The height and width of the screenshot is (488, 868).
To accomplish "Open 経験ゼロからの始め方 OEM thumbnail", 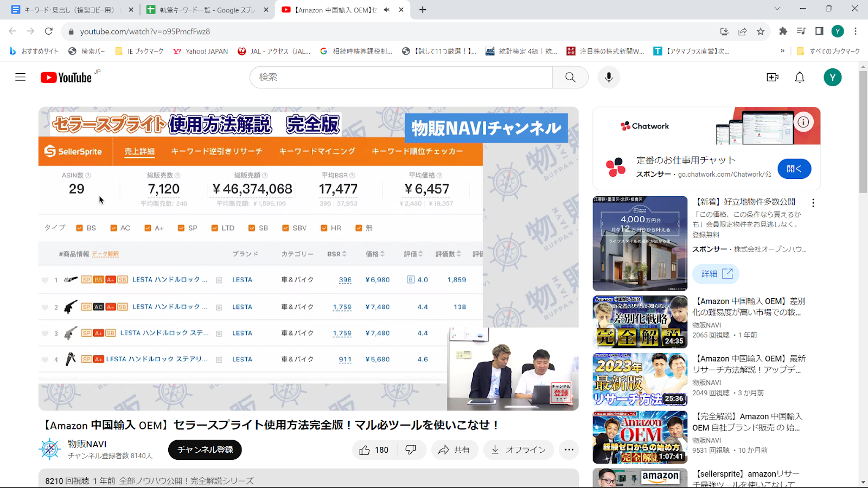I will click(640, 437).
